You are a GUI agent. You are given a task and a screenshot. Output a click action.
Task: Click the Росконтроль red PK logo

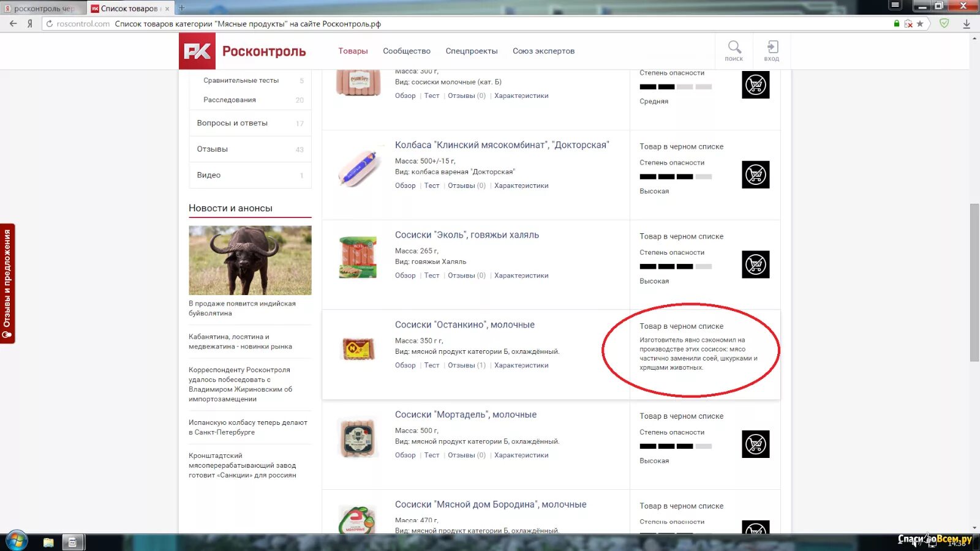[x=197, y=51]
